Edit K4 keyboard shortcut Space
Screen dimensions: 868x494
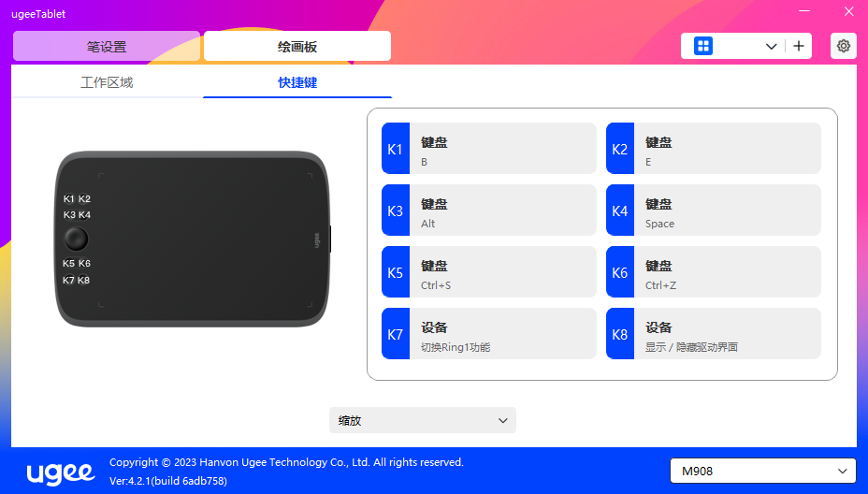pos(728,211)
